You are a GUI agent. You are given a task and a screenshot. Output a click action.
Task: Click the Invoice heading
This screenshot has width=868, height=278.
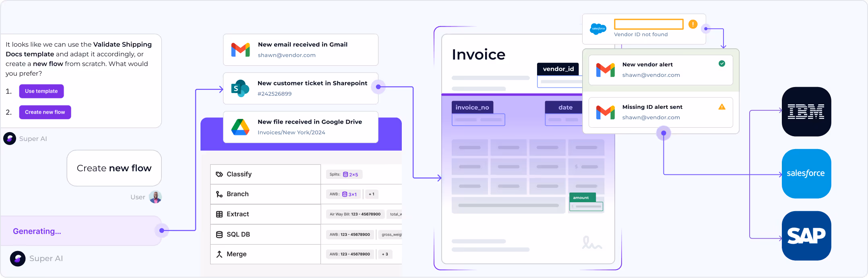coord(479,54)
